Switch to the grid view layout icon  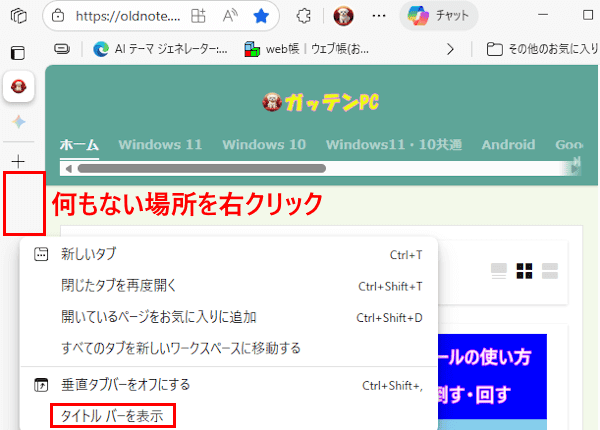(524, 271)
